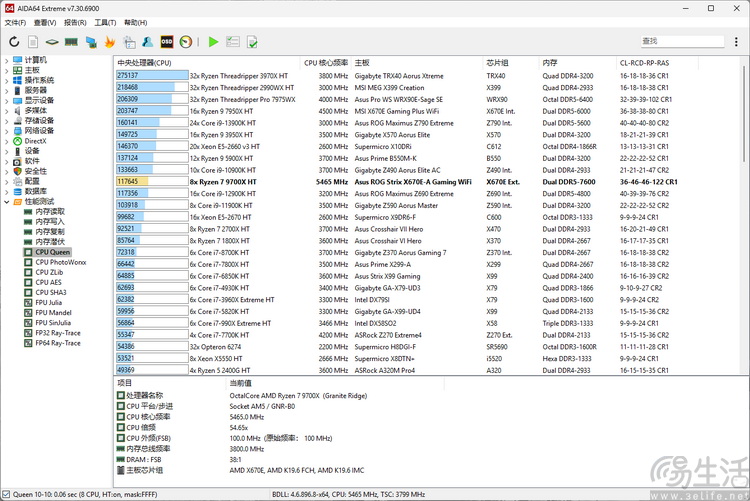The image size is (750, 501).
Task: Expand the 计算机 tree node
Action: (x=6, y=60)
